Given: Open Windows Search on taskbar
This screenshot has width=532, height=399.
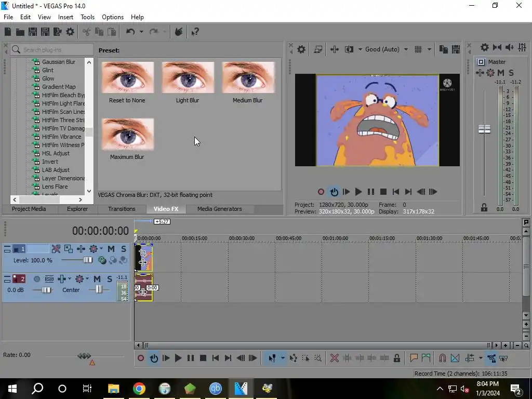Looking at the screenshot, I should pyautogui.click(x=37, y=389).
